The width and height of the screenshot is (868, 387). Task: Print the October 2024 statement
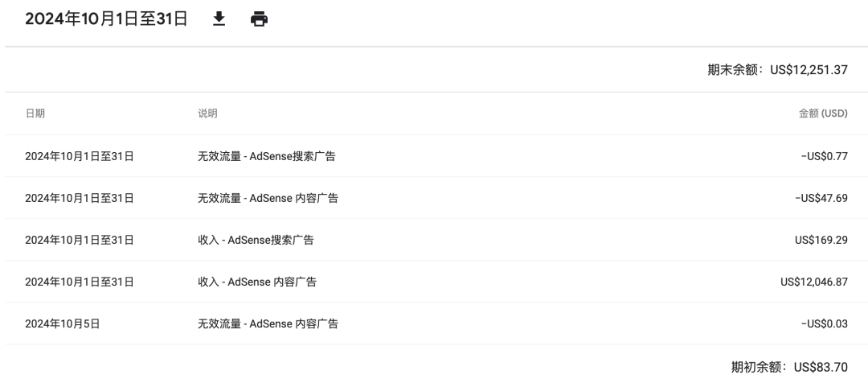point(259,19)
